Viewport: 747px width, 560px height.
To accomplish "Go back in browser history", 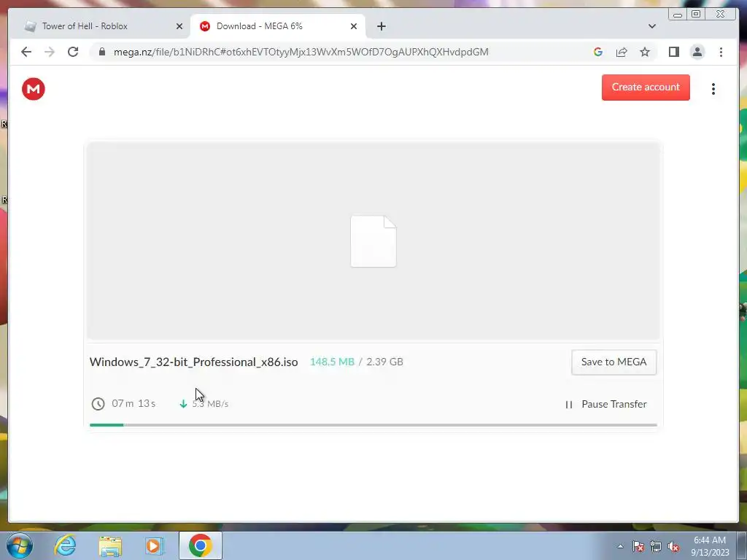I will (x=26, y=52).
